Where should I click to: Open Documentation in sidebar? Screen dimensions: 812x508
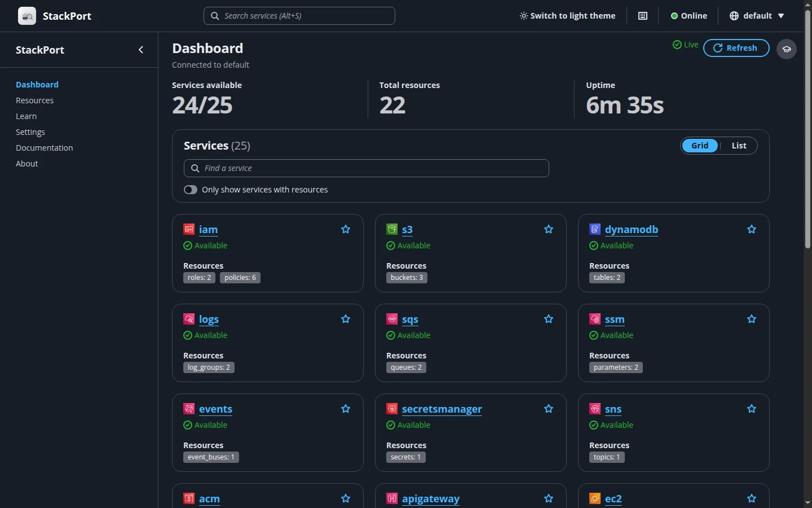(x=45, y=148)
